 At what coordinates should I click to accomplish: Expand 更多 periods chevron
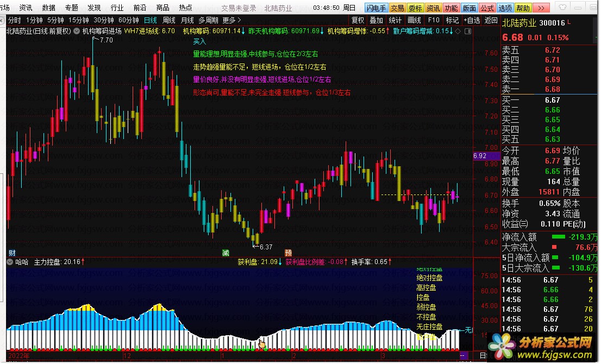pos(239,20)
